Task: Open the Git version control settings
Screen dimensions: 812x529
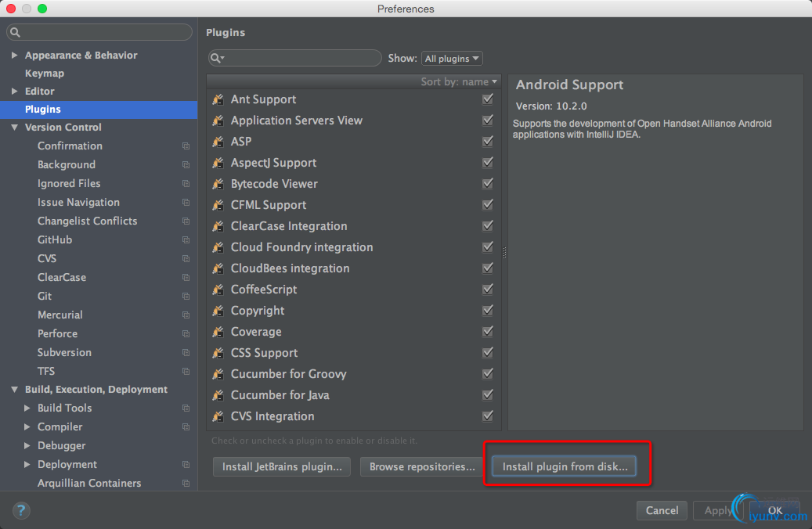Action: [x=45, y=296]
